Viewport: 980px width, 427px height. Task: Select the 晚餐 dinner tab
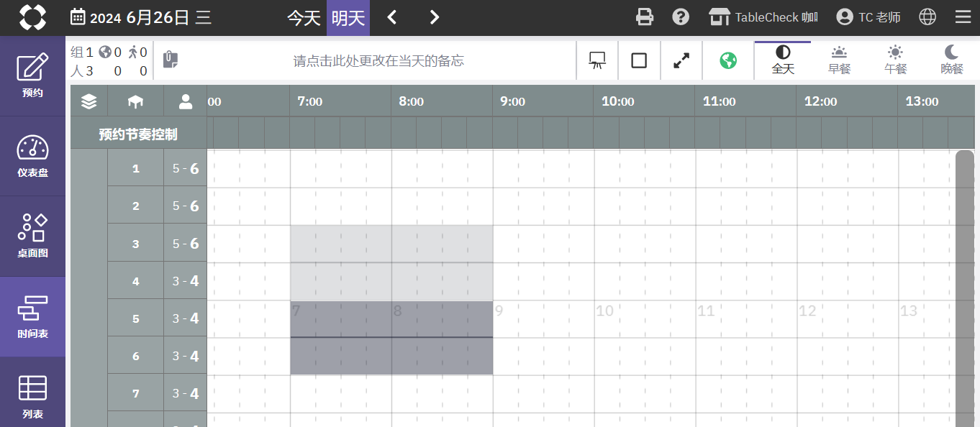pyautogui.click(x=952, y=60)
